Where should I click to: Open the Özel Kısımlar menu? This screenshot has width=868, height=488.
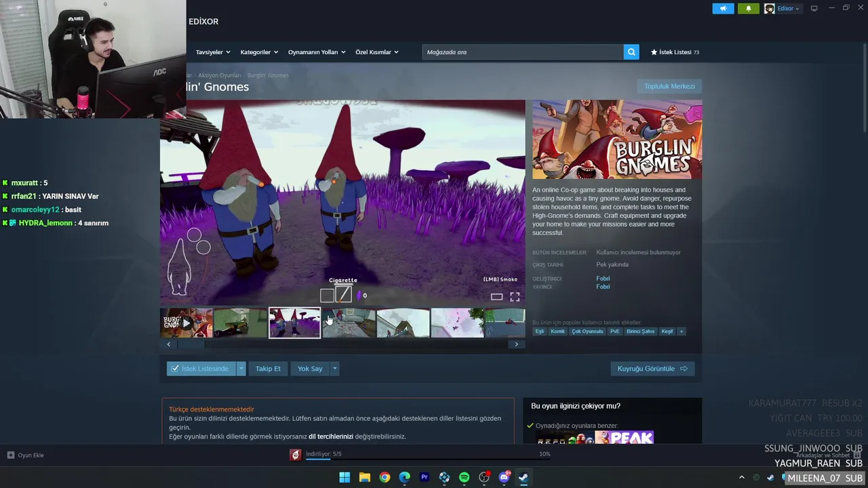(x=377, y=52)
